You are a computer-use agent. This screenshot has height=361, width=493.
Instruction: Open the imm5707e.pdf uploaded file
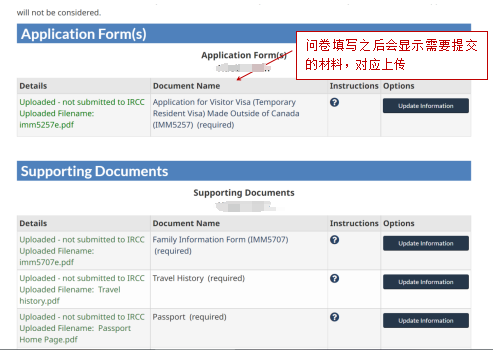[47, 262]
